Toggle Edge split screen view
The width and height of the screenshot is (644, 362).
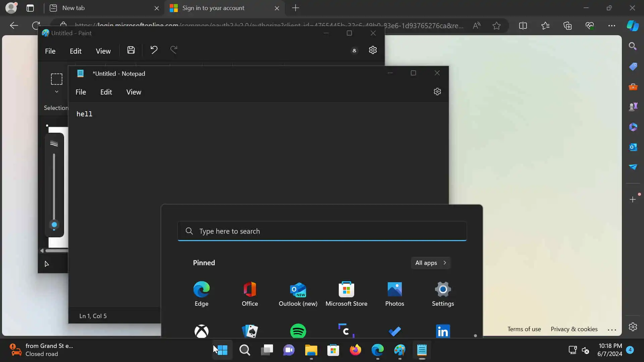pyautogui.click(x=523, y=26)
